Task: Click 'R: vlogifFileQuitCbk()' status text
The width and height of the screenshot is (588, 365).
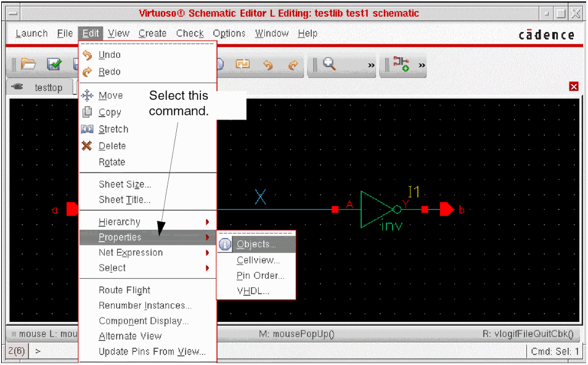Action: pos(528,334)
